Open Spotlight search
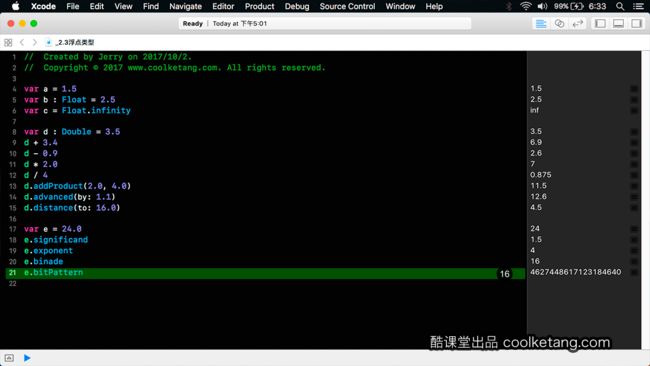 click(620, 6)
